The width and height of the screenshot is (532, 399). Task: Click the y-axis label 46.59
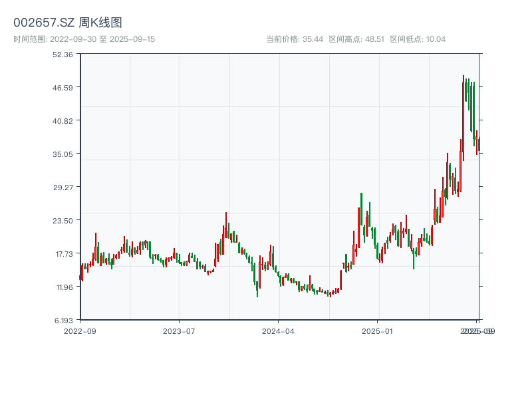[63, 88]
